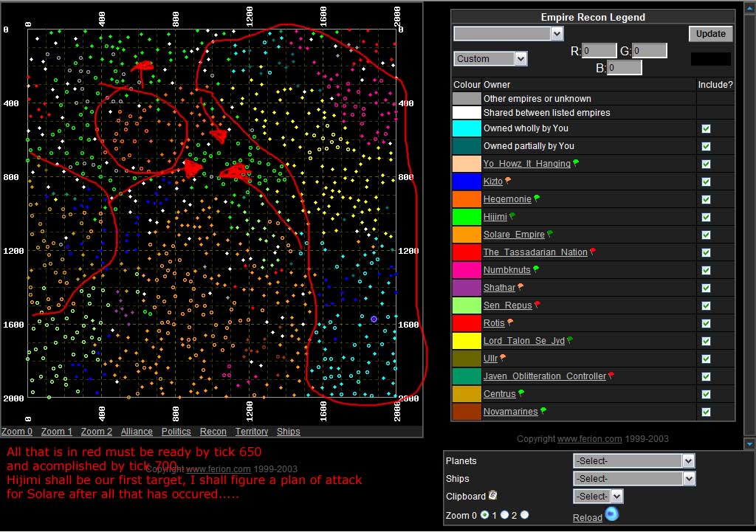Open the Ships select dropdown

(634, 478)
